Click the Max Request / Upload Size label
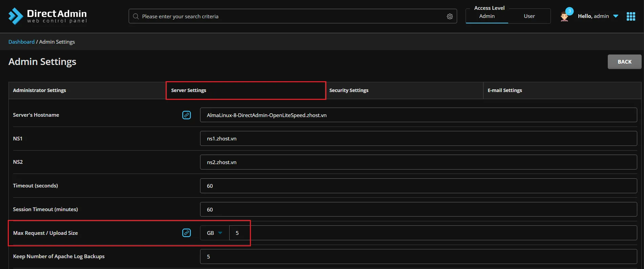Viewport: 644px width, 269px height. pos(45,233)
